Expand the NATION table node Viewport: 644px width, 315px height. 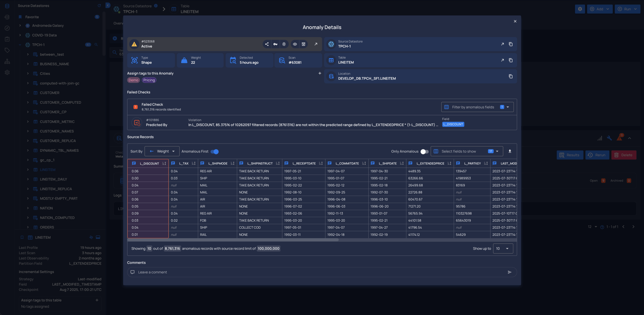(28, 208)
